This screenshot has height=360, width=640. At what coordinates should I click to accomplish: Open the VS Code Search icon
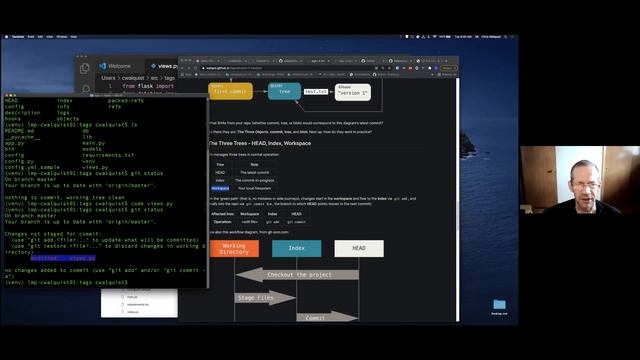pos(85,88)
